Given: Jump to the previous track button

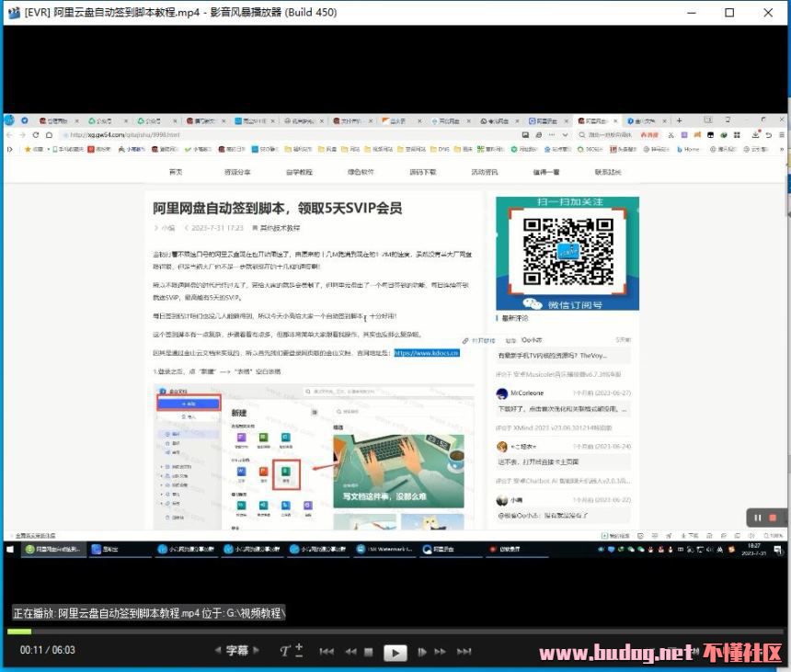Looking at the screenshot, I should [x=327, y=652].
